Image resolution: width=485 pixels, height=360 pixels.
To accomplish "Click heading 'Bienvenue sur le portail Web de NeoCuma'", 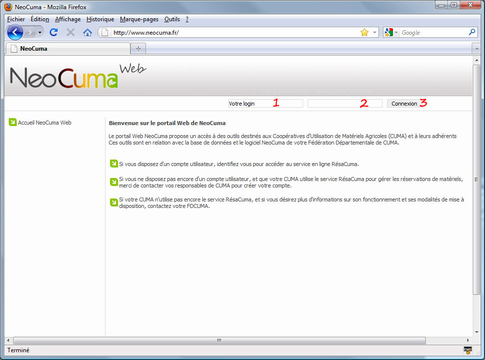I will 167,123.
